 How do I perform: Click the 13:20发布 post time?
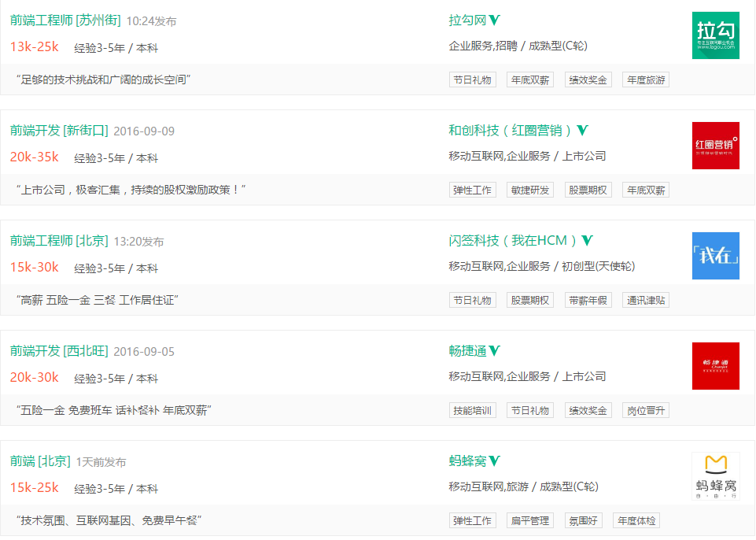pyautogui.click(x=139, y=242)
